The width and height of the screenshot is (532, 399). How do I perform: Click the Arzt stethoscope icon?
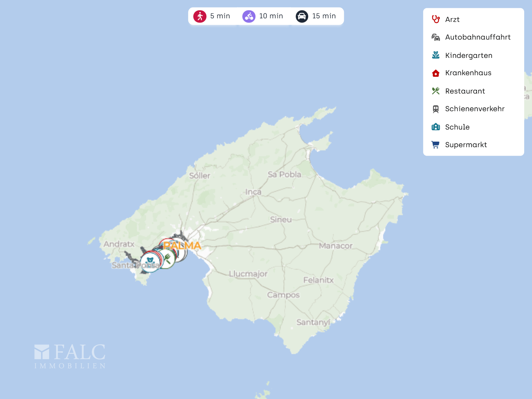(x=435, y=19)
